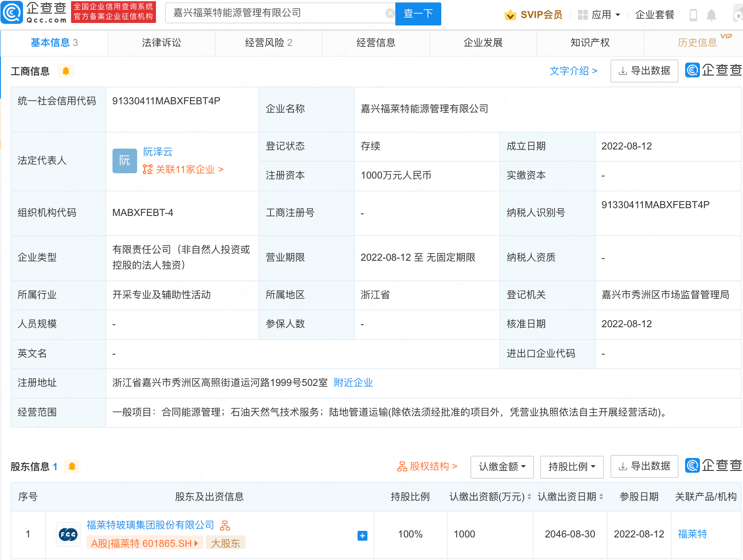Click 嘉兴市秀洲区市场监督管理局 text
This screenshot has width=743, height=560.
click(665, 295)
